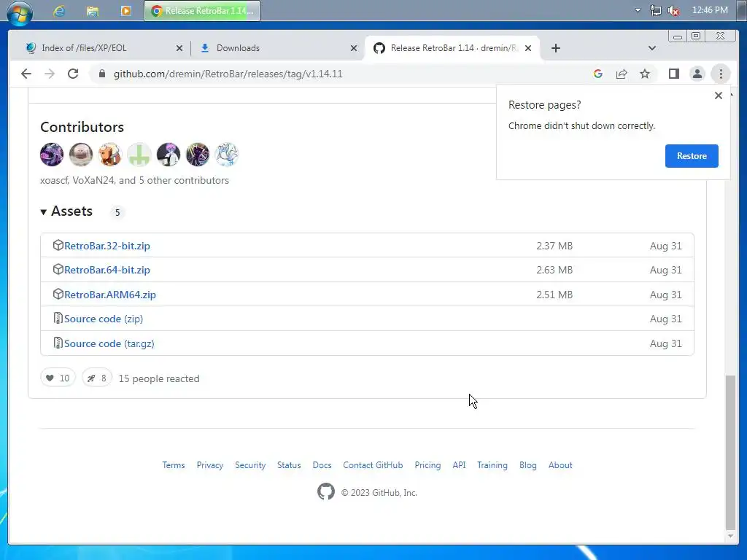Viewport: 747px width, 560px height.
Task: Open the seventh contributor avatar
Action: point(226,155)
